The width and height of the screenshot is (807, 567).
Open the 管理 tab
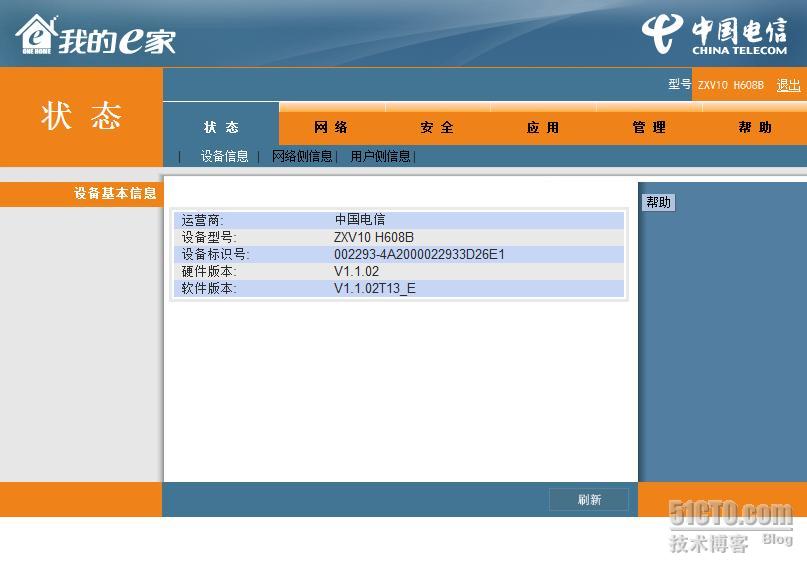(649, 127)
